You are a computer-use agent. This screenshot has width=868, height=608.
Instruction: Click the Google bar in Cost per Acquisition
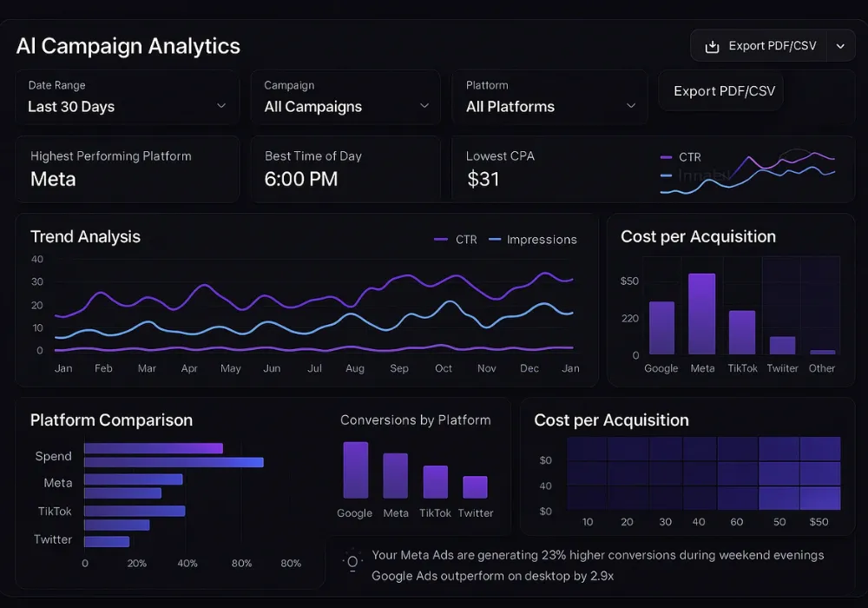tap(661, 327)
